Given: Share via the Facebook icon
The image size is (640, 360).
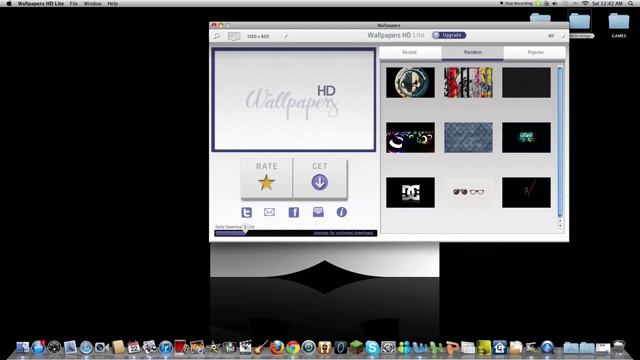Looking at the screenshot, I should [x=294, y=212].
